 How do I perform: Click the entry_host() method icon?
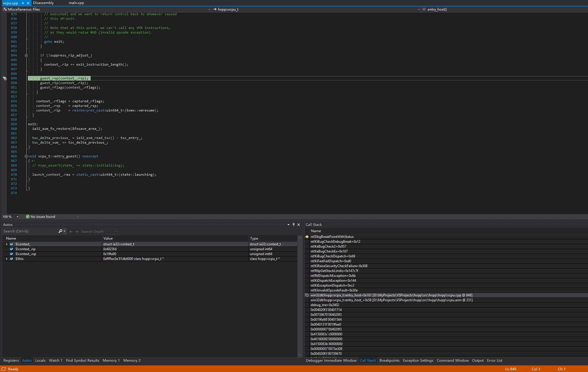point(424,9)
